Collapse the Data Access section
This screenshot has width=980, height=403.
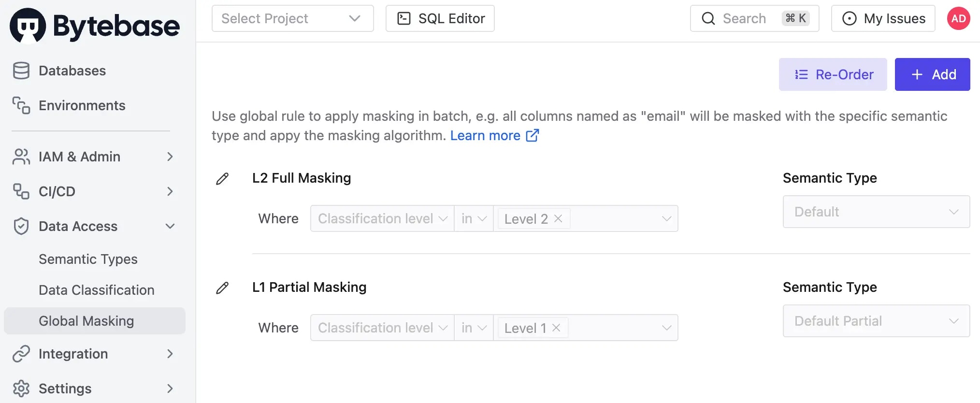tap(93, 226)
